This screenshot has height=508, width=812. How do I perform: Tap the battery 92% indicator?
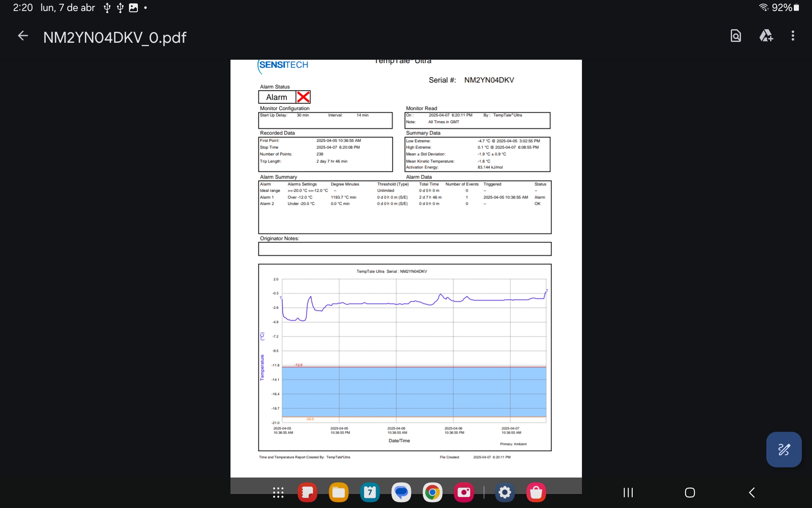point(785,7)
